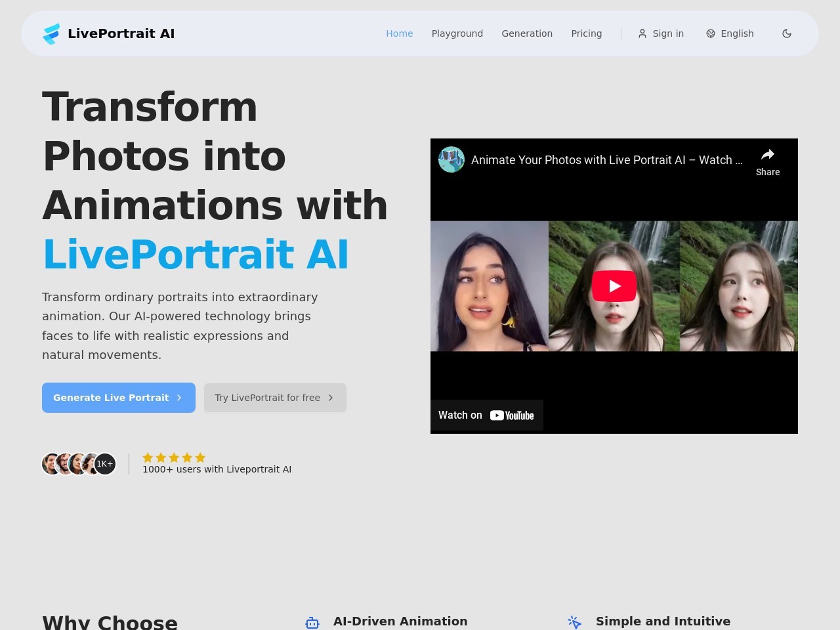Viewport: 840px width, 630px height.
Task: Click Generate Live Portrait button
Action: (119, 398)
